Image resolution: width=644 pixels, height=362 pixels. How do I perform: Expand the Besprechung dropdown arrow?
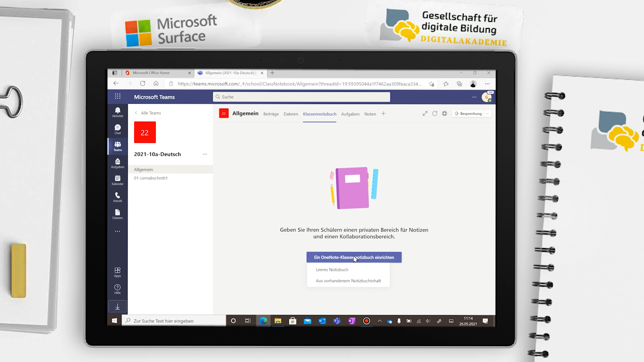pos(488,114)
